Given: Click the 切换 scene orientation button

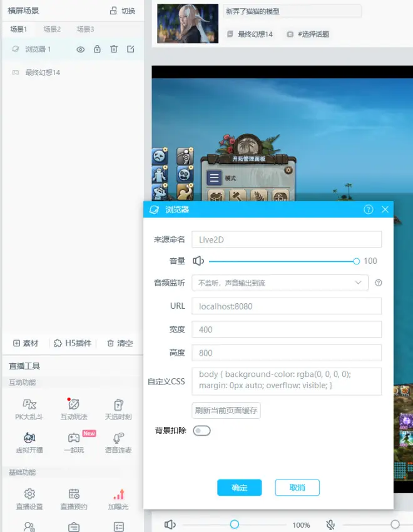Looking at the screenshot, I should point(122,11).
